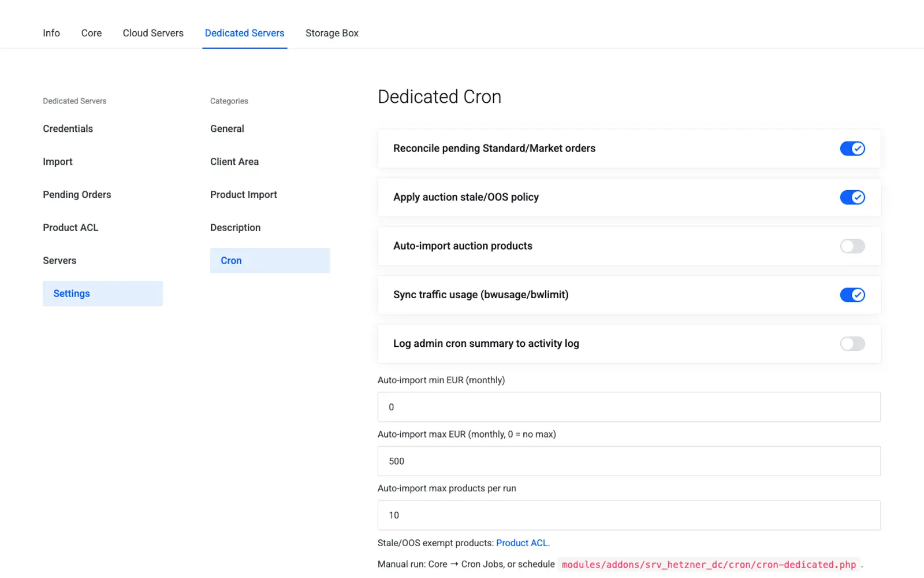Open Pending Orders in the sidebar
The image size is (924, 578).
pos(77,194)
